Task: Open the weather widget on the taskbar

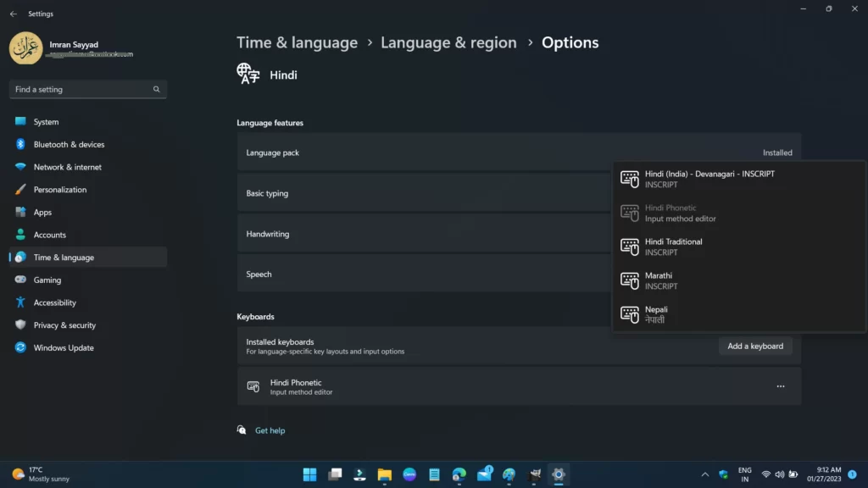Action: tap(42, 474)
